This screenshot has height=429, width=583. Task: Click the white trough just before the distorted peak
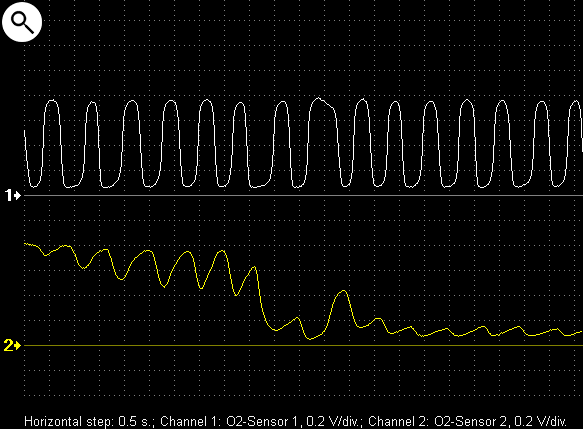pos(297,186)
